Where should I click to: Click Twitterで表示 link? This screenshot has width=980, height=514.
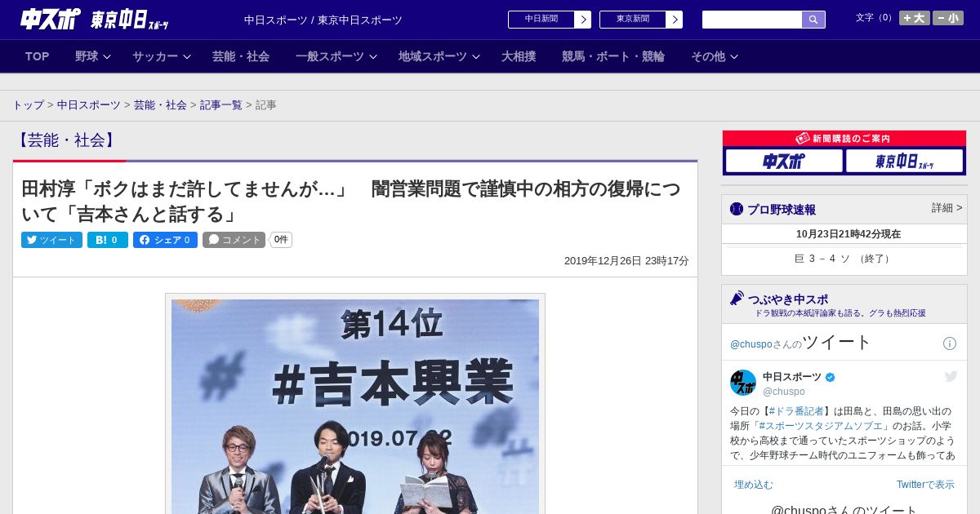tap(925, 485)
